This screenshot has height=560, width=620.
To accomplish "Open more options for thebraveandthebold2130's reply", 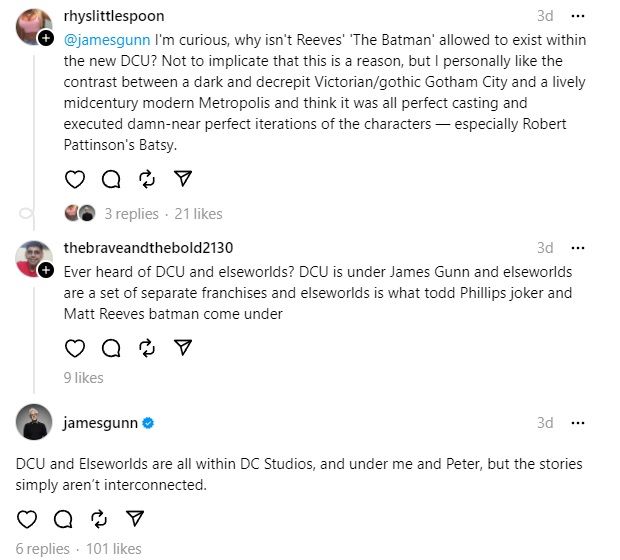I will pos(577,247).
